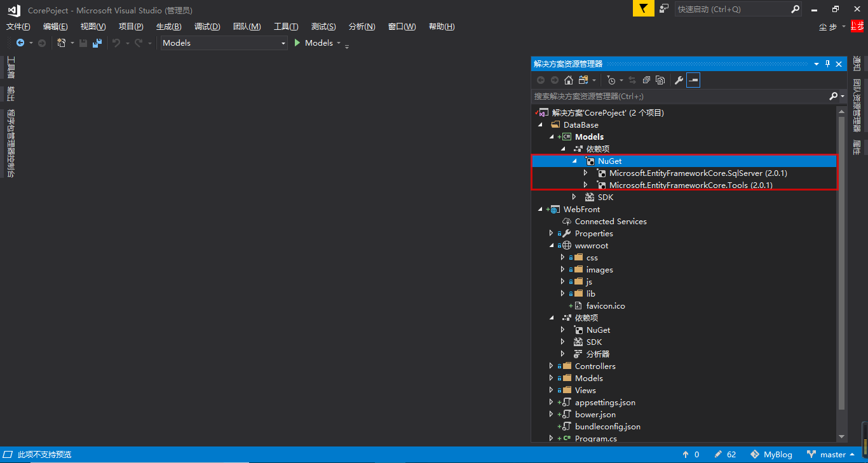Collapse the selected NuGet node under Models
The height and width of the screenshot is (463, 868).
(574, 161)
